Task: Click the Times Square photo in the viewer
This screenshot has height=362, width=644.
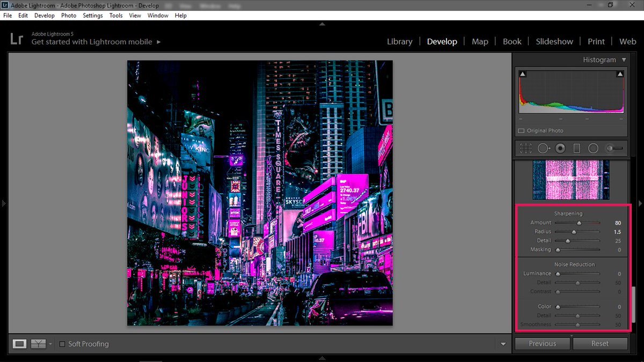Action: click(260, 193)
